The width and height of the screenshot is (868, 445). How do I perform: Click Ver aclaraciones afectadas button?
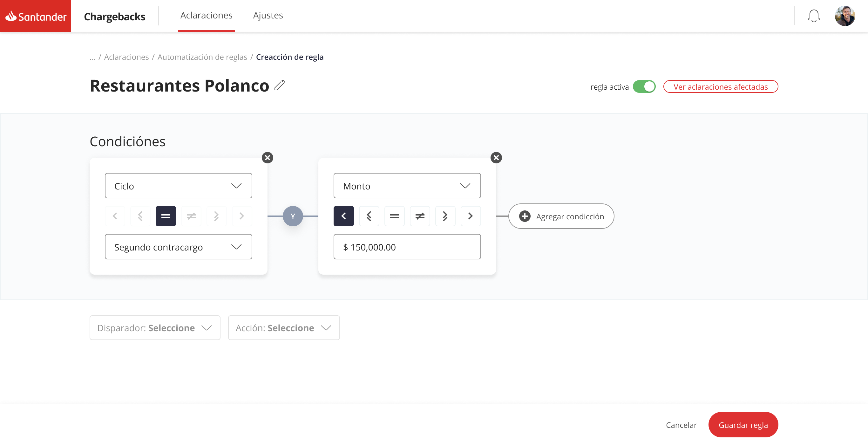coord(720,87)
